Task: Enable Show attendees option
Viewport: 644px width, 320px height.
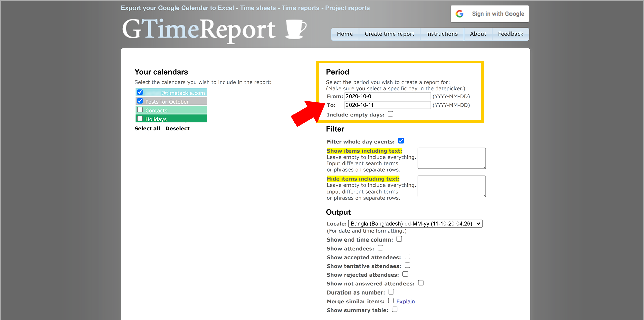Action: pyautogui.click(x=381, y=248)
